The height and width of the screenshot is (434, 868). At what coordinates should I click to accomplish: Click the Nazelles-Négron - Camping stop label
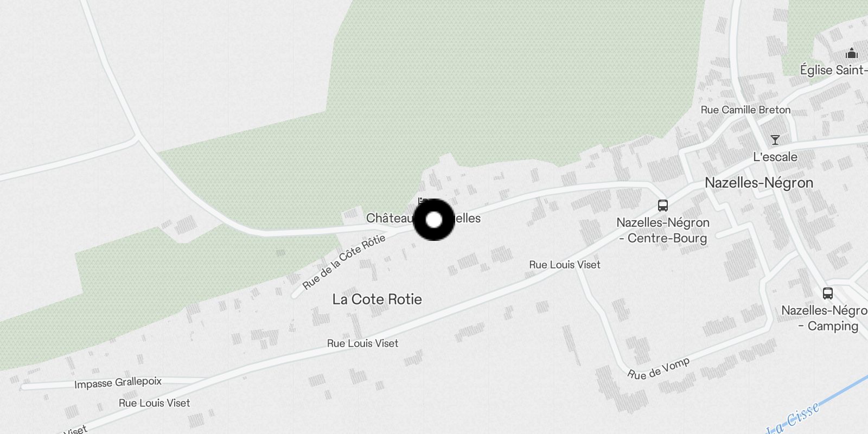click(x=825, y=318)
